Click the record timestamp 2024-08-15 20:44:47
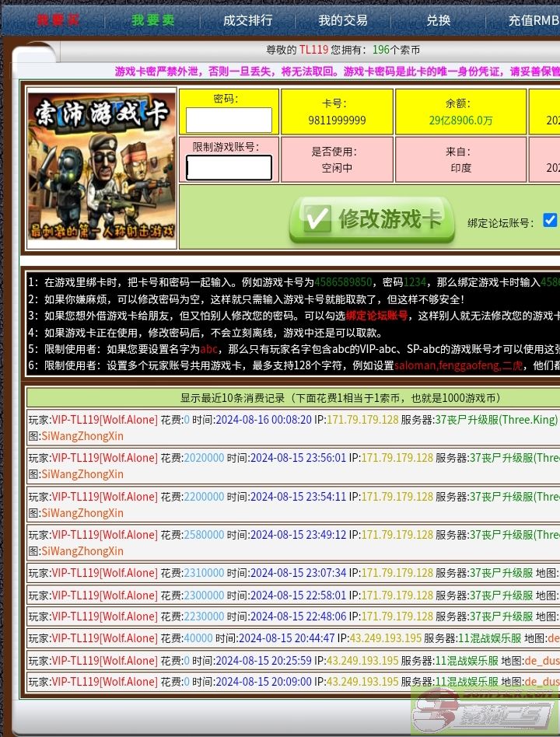 (x=285, y=638)
